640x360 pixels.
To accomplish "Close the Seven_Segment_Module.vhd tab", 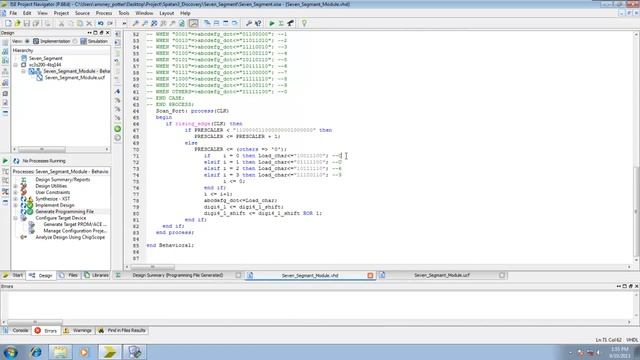I will 370,276.
